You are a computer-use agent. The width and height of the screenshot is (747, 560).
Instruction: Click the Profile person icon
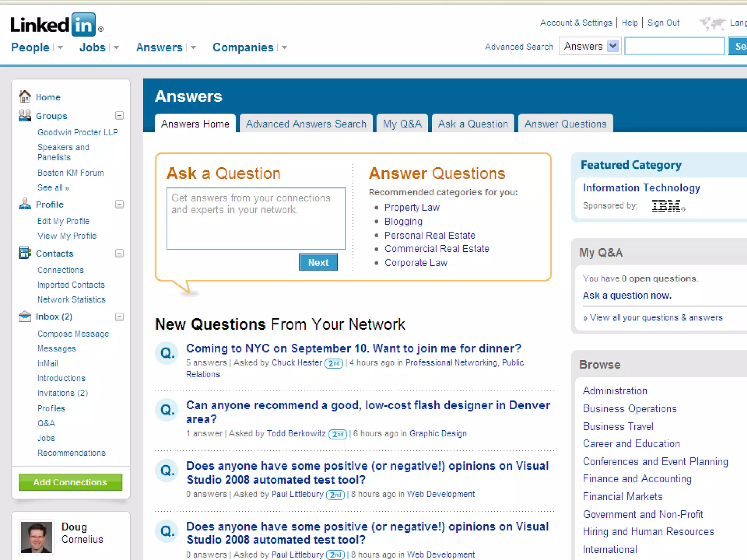pos(25,204)
